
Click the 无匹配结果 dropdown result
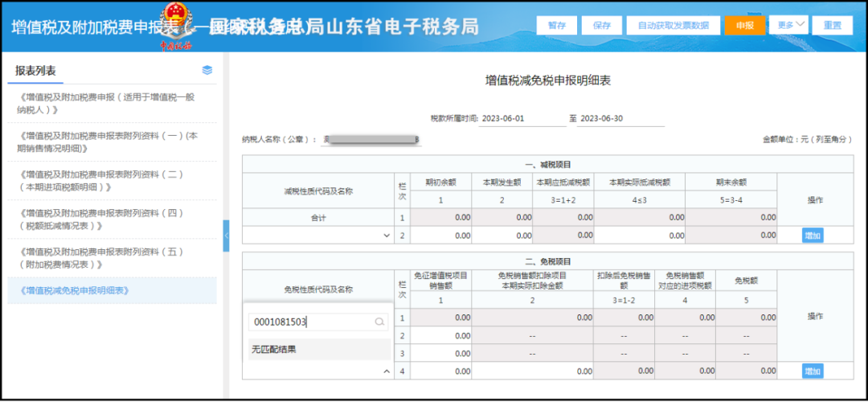(x=319, y=350)
